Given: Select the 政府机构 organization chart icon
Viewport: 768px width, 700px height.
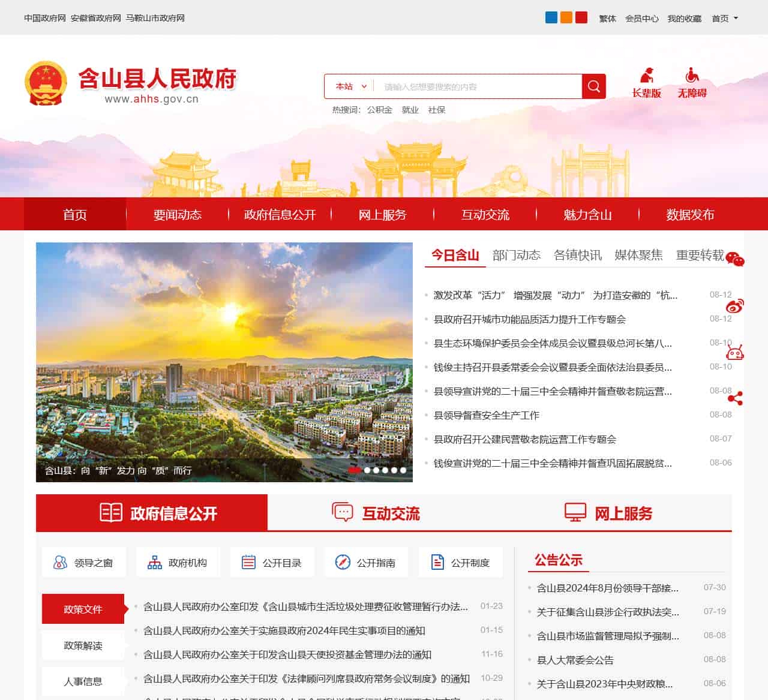Looking at the screenshot, I should click(x=154, y=562).
